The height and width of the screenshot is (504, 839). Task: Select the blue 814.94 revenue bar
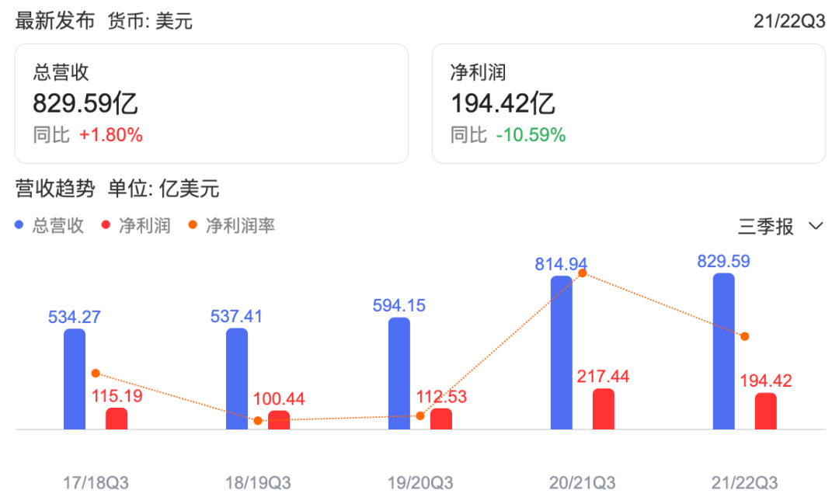pyautogui.click(x=562, y=353)
